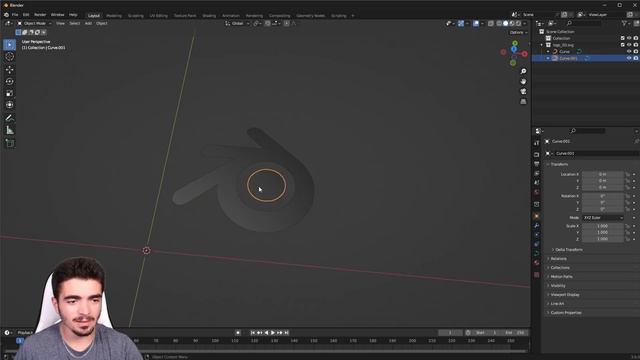Image resolution: width=640 pixels, height=360 pixels.
Task: Jump to the timeline end frame
Action: (287, 333)
